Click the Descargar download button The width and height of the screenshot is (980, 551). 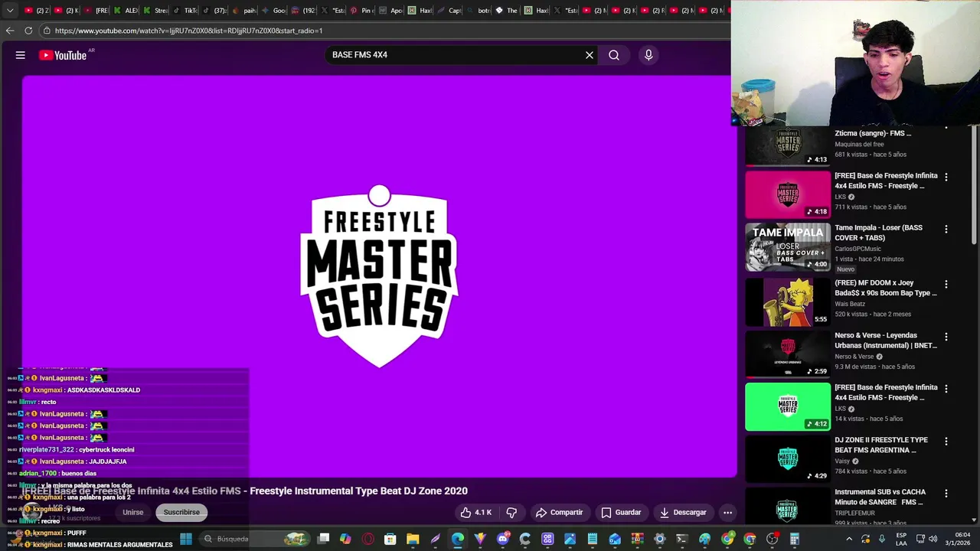click(x=683, y=512)
